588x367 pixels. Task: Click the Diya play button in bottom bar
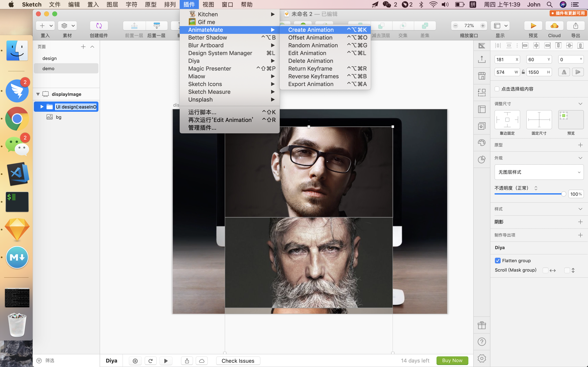tap(166, 361)
